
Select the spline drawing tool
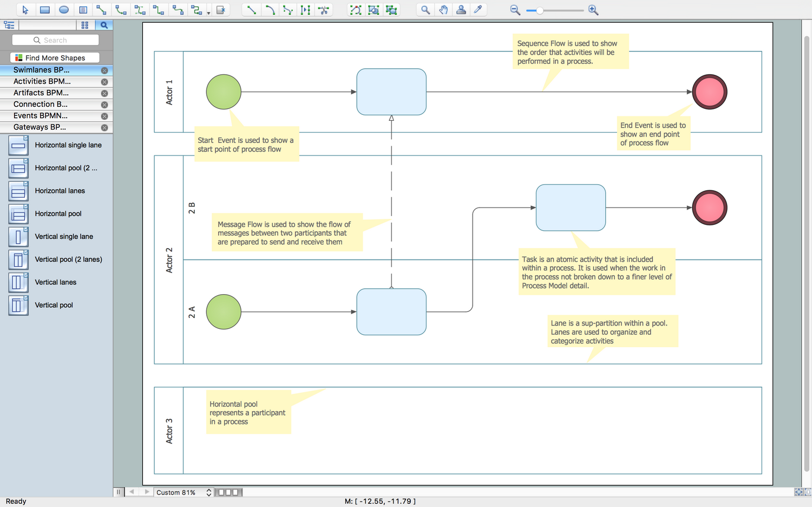pos(287,10)
